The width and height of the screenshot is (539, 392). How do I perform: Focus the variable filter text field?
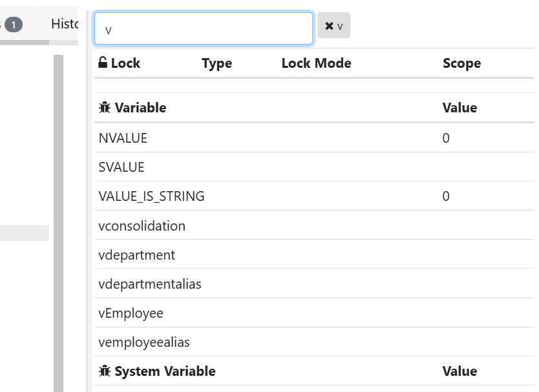204,28
